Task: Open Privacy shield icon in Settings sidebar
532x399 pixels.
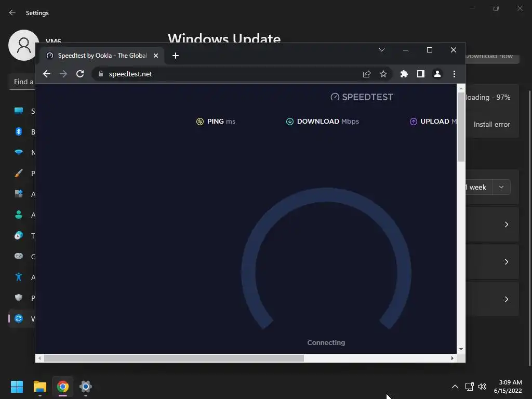Action: point(19,298)
